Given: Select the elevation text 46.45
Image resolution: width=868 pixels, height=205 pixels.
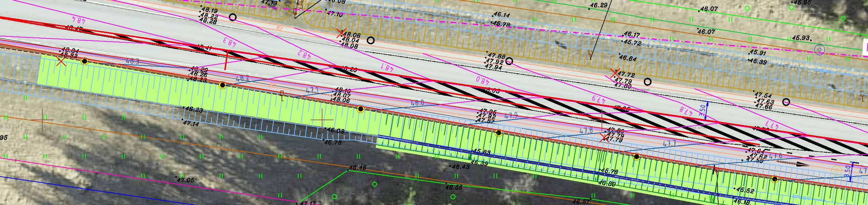Looking at the screenshot, I should [x=358, y=168].
